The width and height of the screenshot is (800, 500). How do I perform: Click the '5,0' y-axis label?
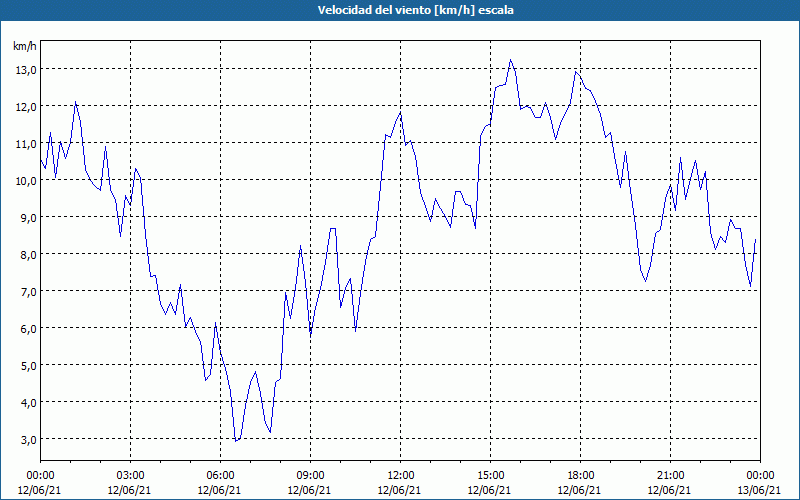[28, 366]
